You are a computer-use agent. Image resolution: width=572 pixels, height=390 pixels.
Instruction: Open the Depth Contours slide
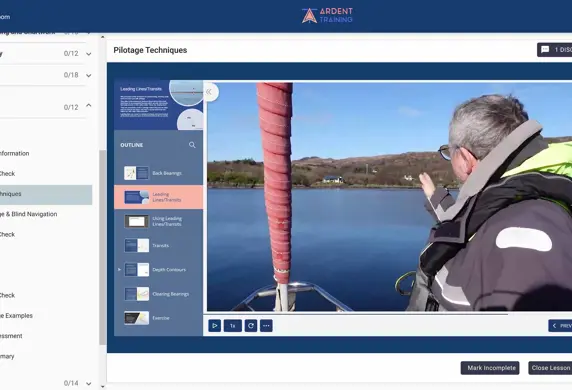point(158,270)
